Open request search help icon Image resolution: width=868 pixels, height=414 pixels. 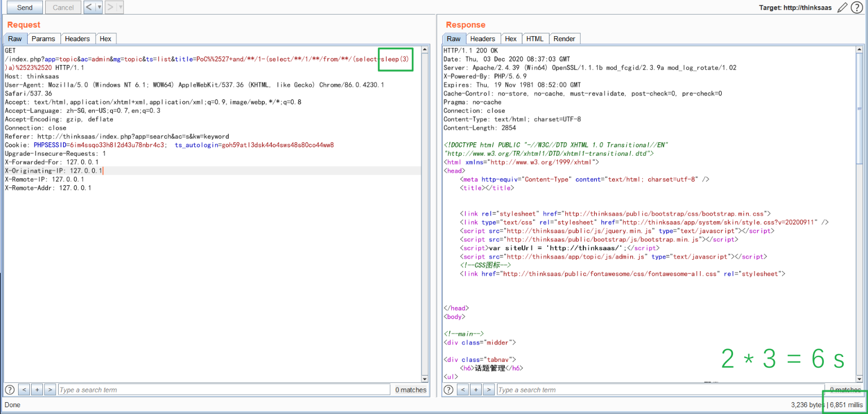point(10,390)
